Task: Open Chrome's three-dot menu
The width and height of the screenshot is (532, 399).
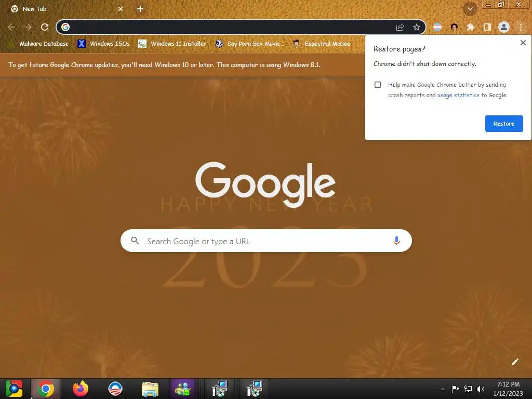Action: tap(521, 27)
